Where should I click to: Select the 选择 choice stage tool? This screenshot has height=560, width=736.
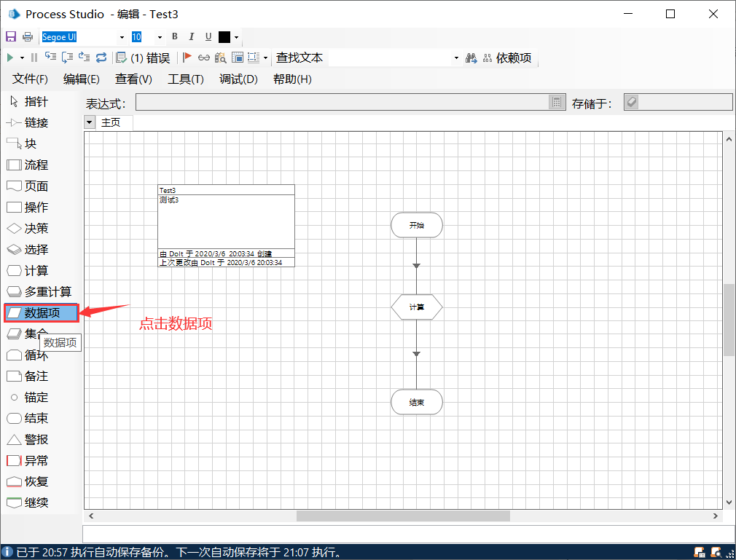pos(27,250)
